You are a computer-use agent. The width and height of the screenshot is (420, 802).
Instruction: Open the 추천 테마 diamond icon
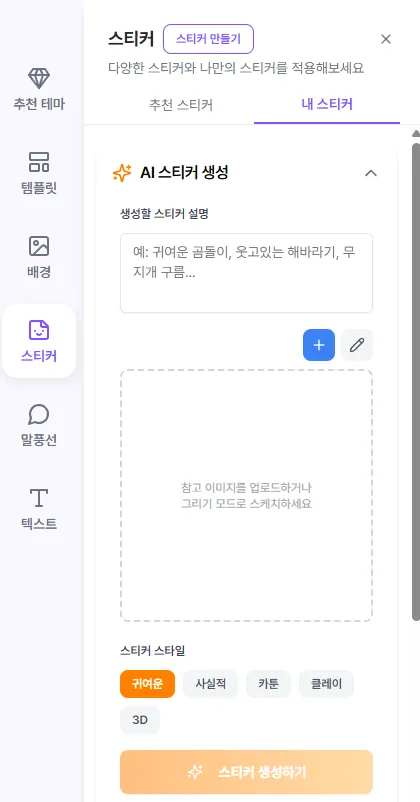[x=39, y=78]
